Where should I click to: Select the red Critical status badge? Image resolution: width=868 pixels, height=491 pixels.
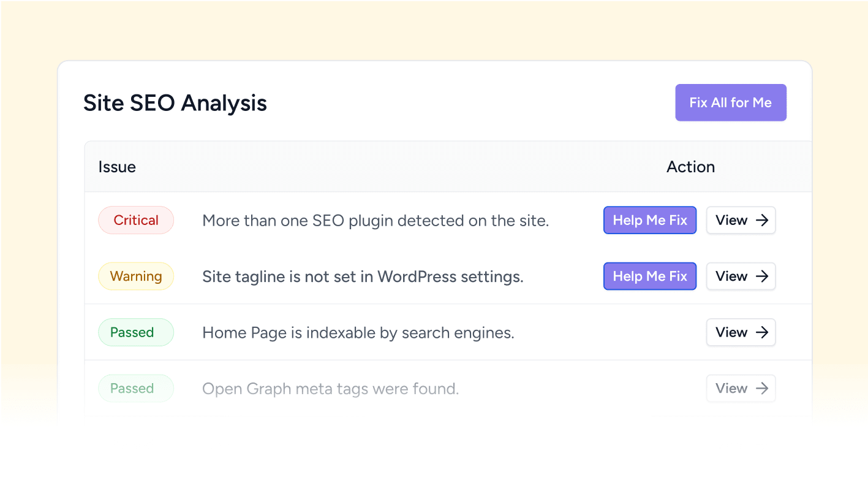(136, 220)
